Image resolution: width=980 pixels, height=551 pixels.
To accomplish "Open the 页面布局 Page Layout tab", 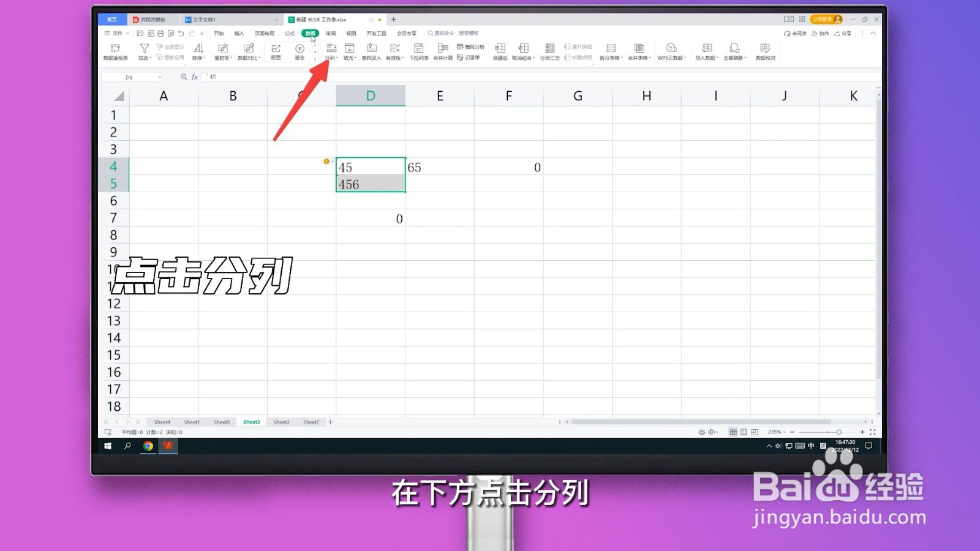I will 265,34.
